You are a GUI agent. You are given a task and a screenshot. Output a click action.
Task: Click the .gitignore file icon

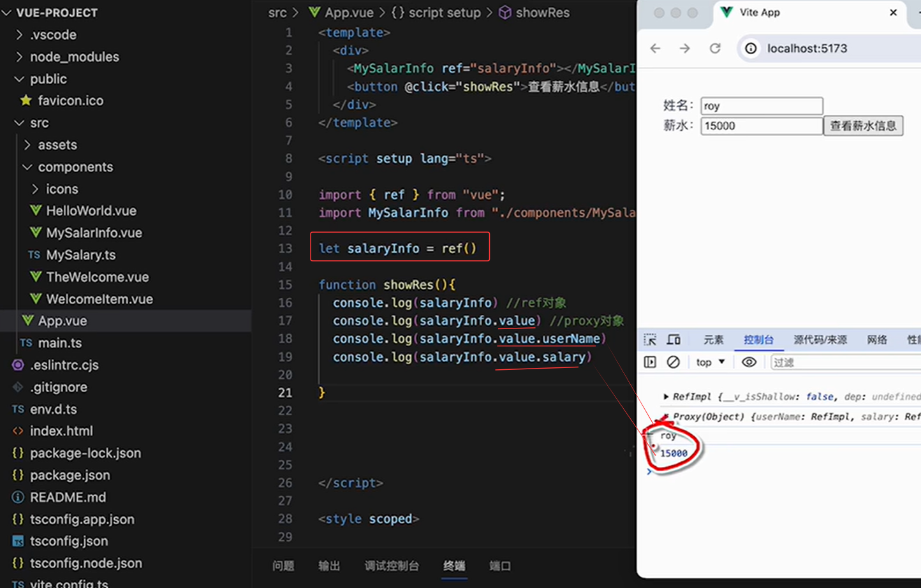point(18,387)
